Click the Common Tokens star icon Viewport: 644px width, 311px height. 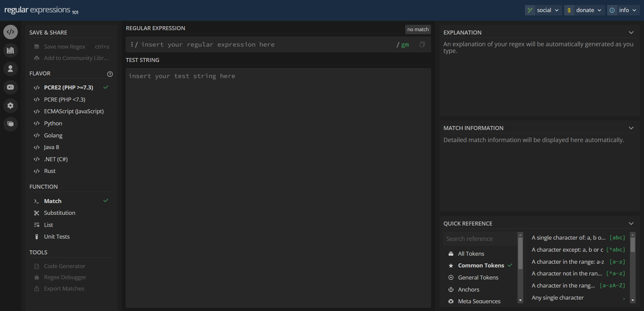pos(451,265)
